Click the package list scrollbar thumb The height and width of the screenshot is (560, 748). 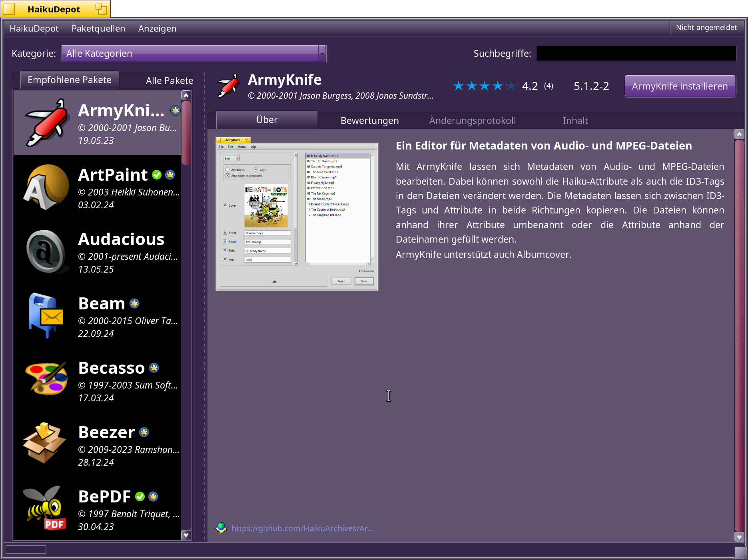click(x=186, y=133)
